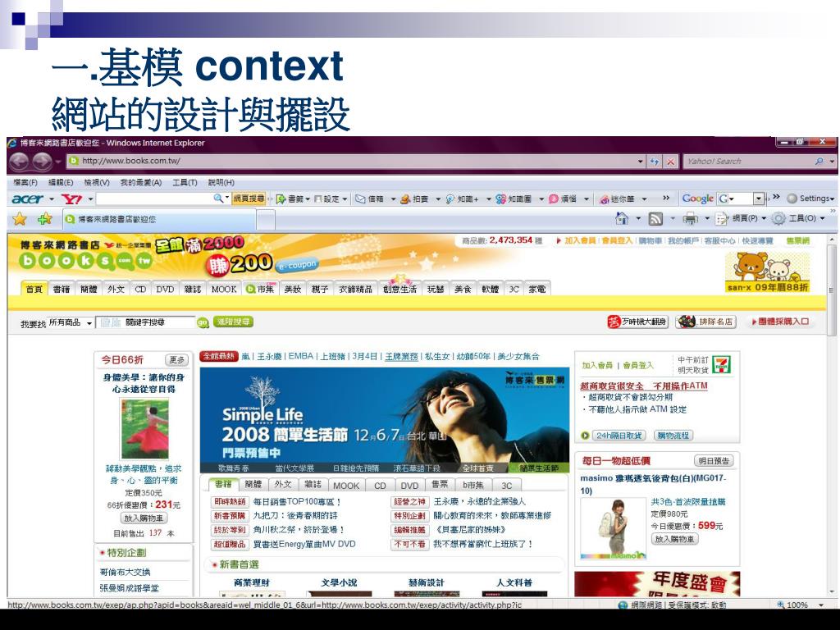Click the 關鍵字搜尋 search input field

click(x=146, y=322)
